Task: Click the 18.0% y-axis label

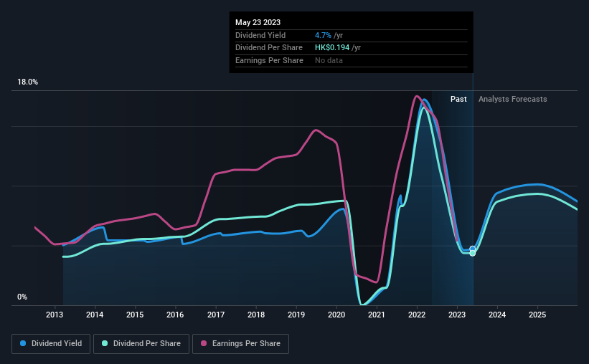Action: [27, 82]
